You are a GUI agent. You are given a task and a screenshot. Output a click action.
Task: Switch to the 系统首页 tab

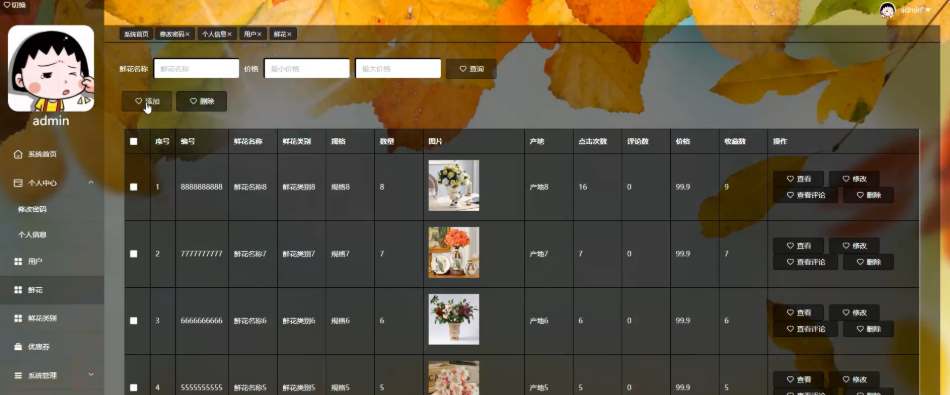tap(136, 35)
